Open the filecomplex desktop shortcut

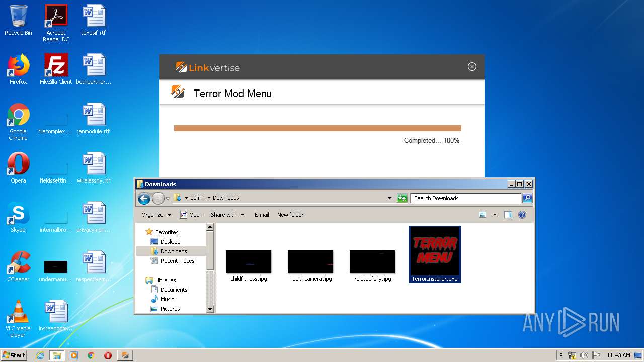pyautogui.click(x=56, y=124)
